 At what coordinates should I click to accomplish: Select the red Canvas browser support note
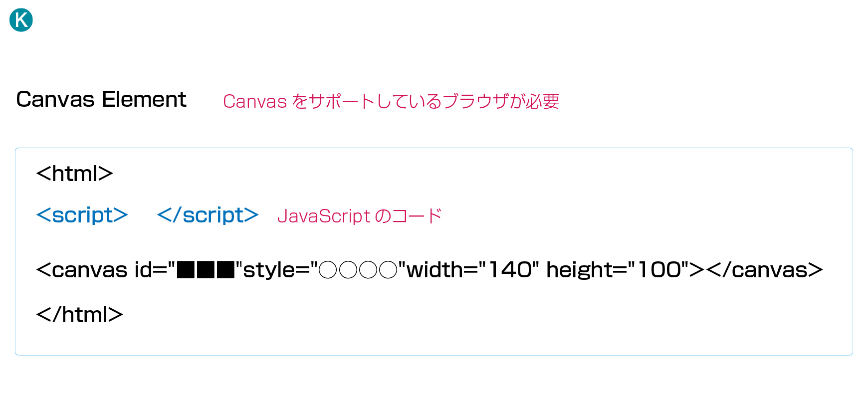pos(391,101)
